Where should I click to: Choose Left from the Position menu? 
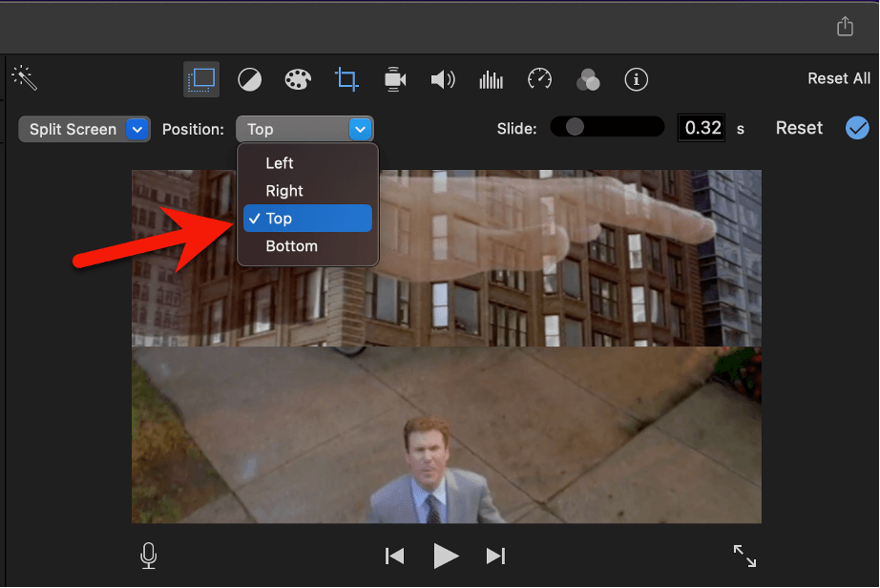pyautogui.click(x=307, y=162)
